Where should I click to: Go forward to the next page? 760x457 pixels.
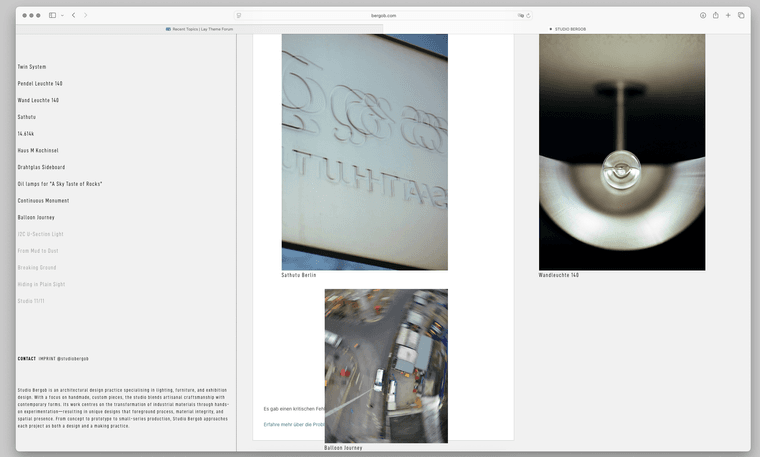(85, 16)
